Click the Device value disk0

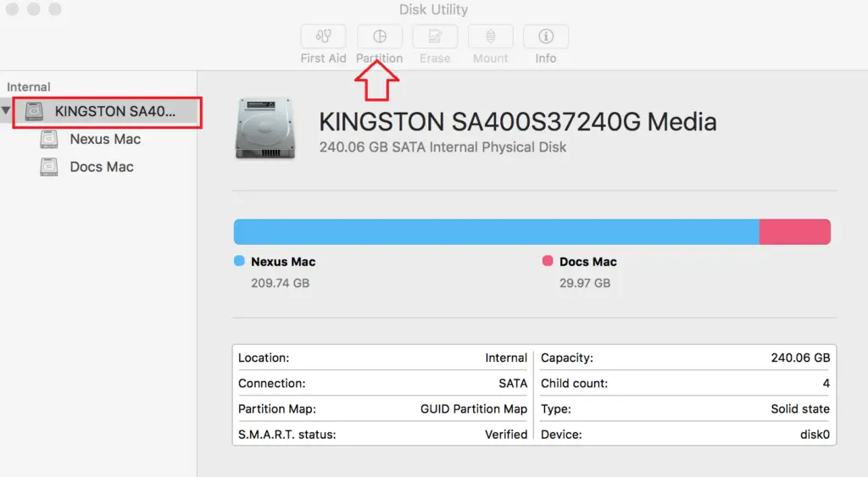(x=815, y=435)
